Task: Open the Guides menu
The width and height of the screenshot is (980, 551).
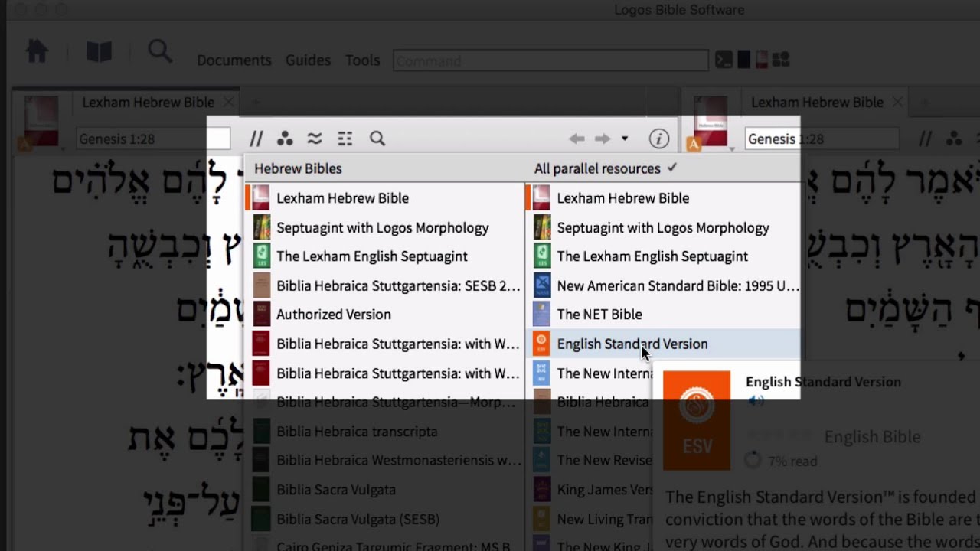Action: point(308,60)
